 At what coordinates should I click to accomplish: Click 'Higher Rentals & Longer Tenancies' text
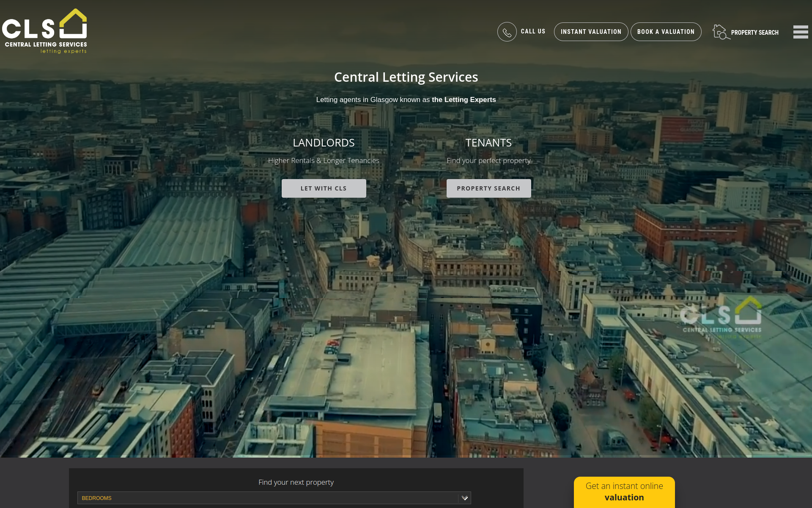click(x=324, y=160)
